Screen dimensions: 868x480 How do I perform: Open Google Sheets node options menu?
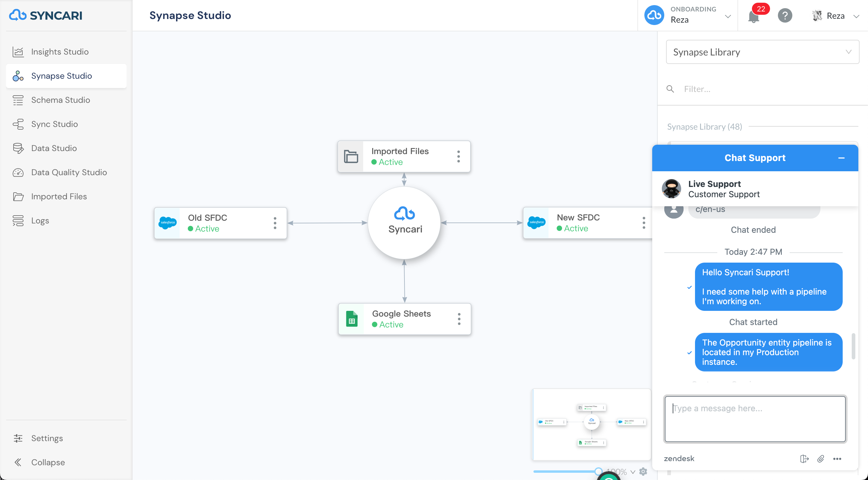point(459,319)
